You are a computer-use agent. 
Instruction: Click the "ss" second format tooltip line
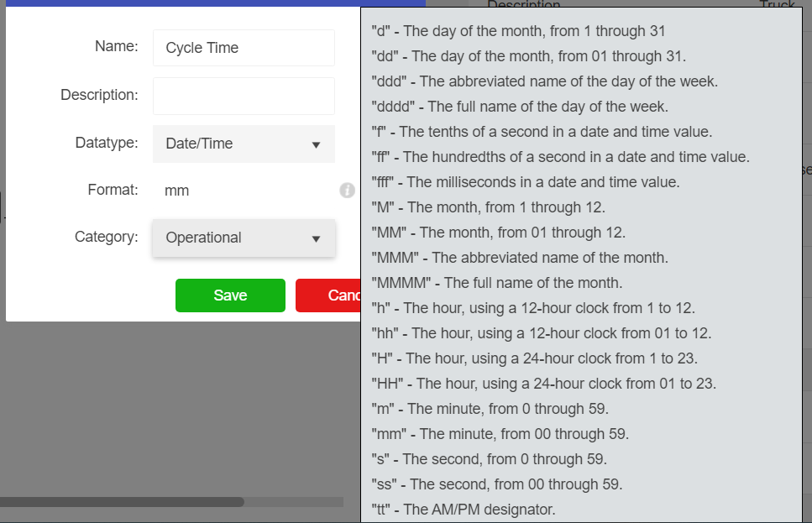(496, 484)
